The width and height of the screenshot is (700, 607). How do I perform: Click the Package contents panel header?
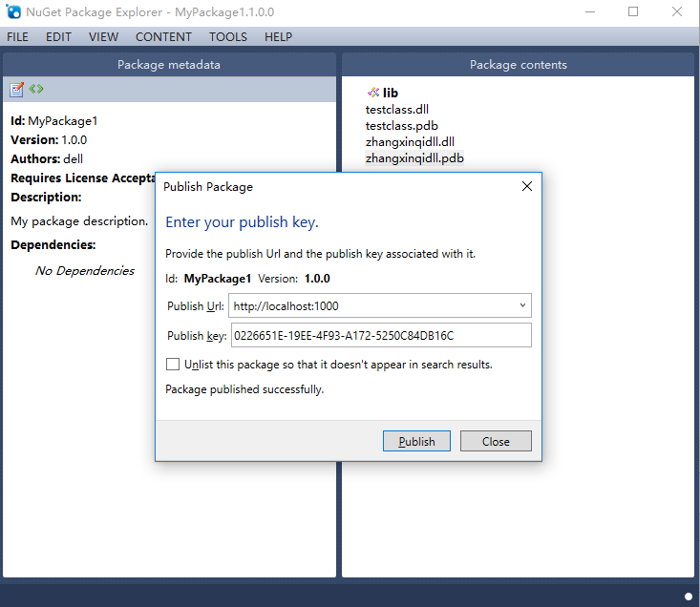click(518, 65)
